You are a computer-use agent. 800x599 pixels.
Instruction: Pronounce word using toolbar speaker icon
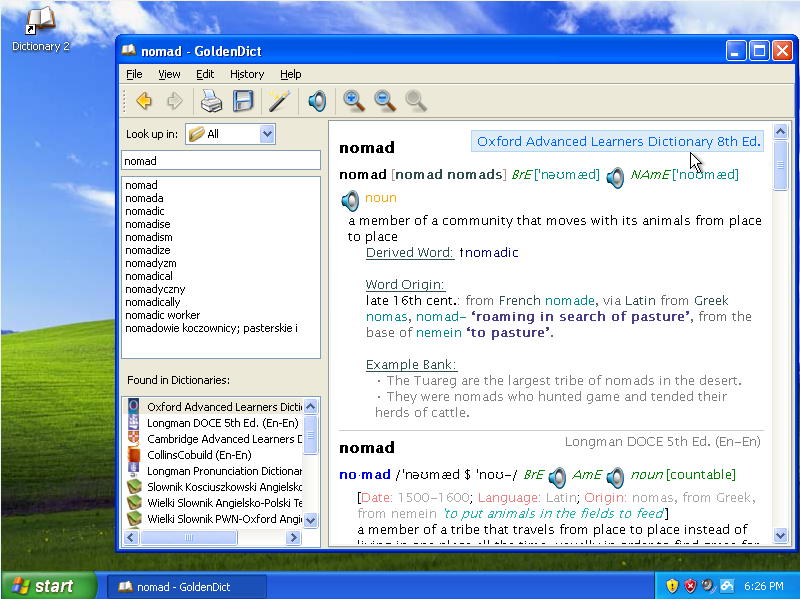click(317, 101)
